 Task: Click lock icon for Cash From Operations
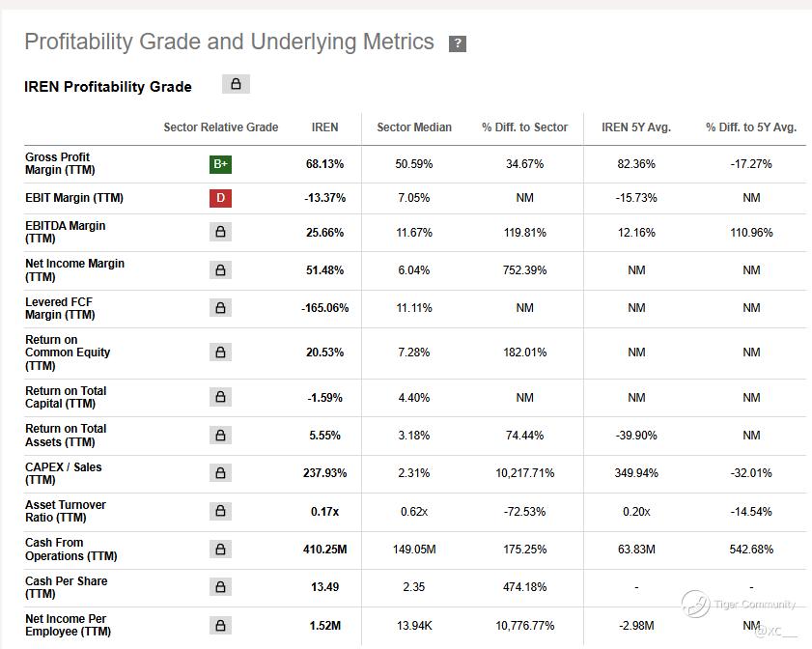220,549
